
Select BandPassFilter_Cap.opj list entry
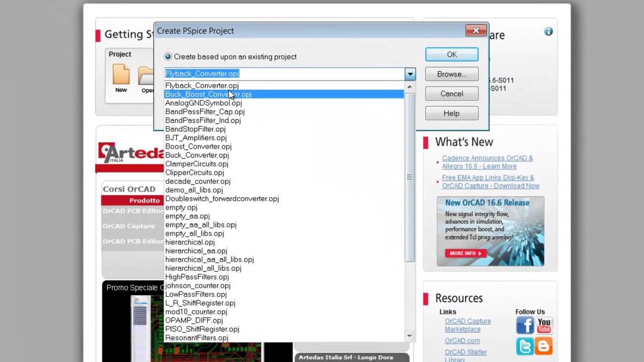[x=284, y=112]
